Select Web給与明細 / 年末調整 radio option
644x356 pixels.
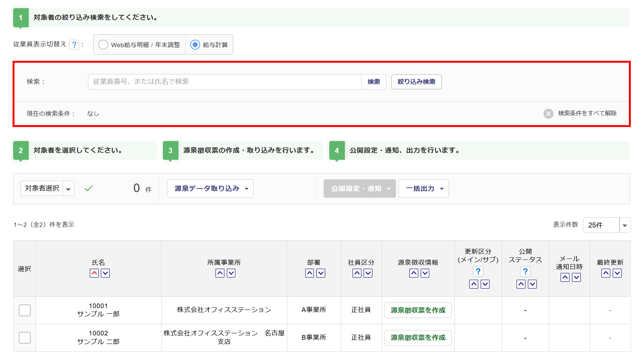[103, 45]
